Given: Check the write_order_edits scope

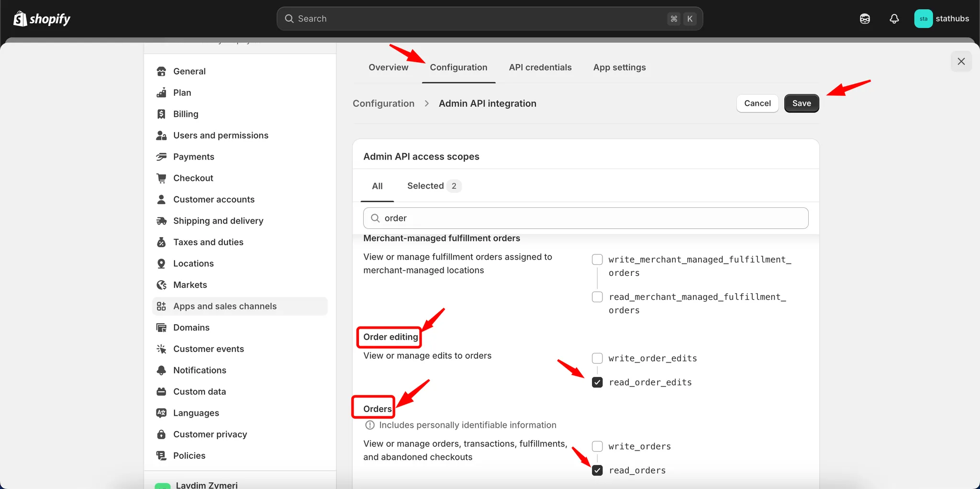Looking at the screenshot, I should tap(597, 358).
